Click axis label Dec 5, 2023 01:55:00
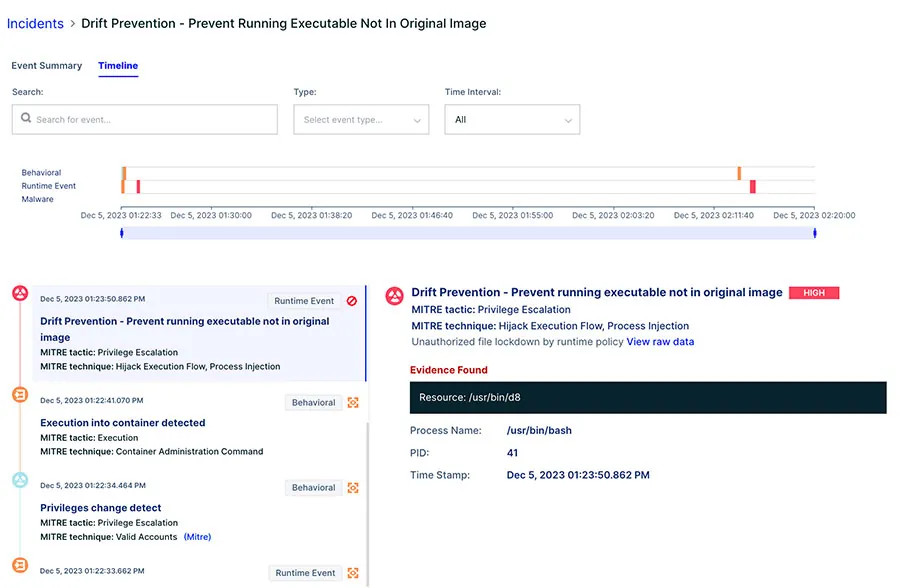Screen dimensions: 900x588 point(513,215)
